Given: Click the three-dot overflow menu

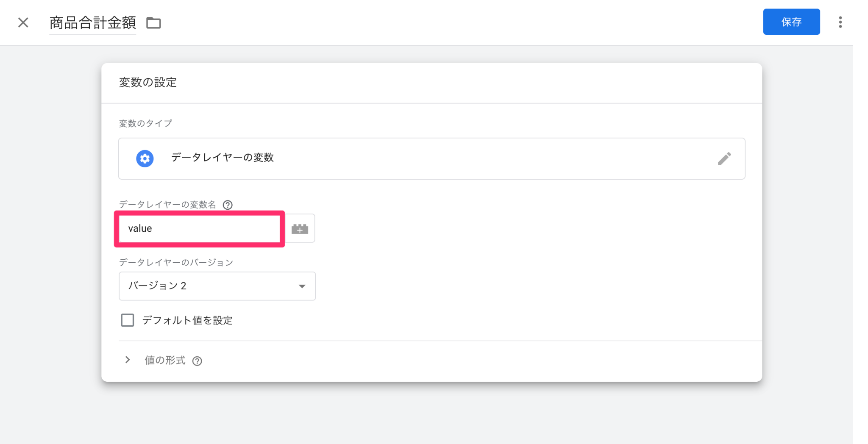Looking at the screenshot, I should [x=841, y=22].
